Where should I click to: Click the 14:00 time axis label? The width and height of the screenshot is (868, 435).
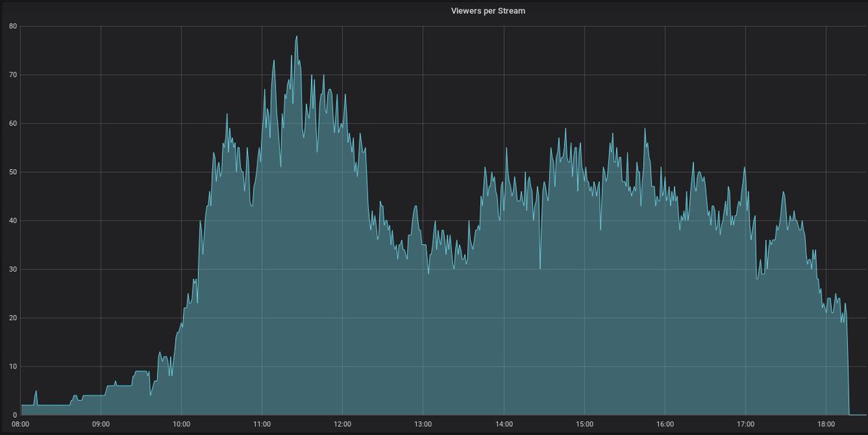504,424
